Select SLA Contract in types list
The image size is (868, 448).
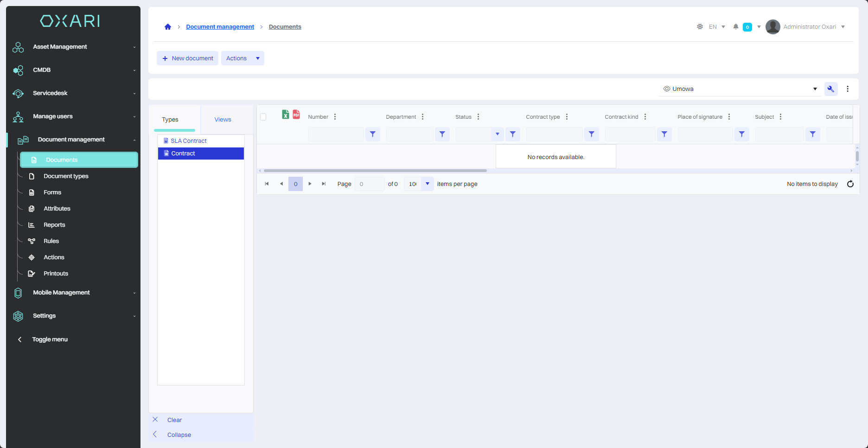189,141
